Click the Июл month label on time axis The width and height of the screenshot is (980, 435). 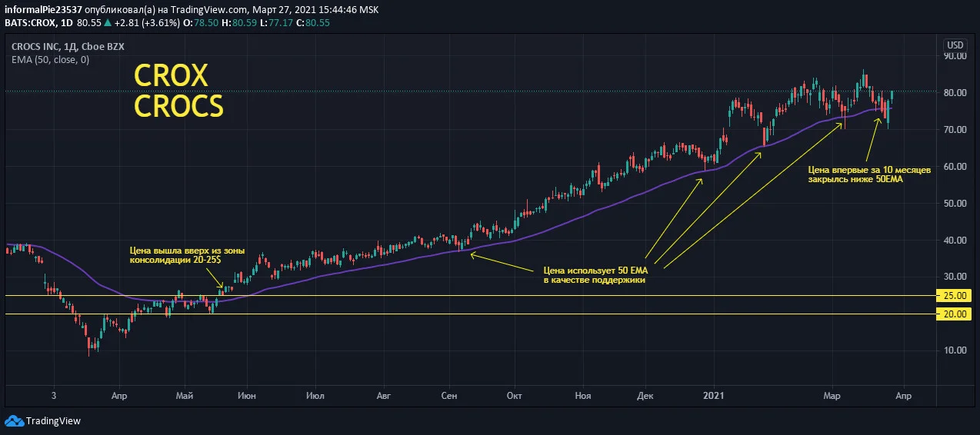[315, 396]
